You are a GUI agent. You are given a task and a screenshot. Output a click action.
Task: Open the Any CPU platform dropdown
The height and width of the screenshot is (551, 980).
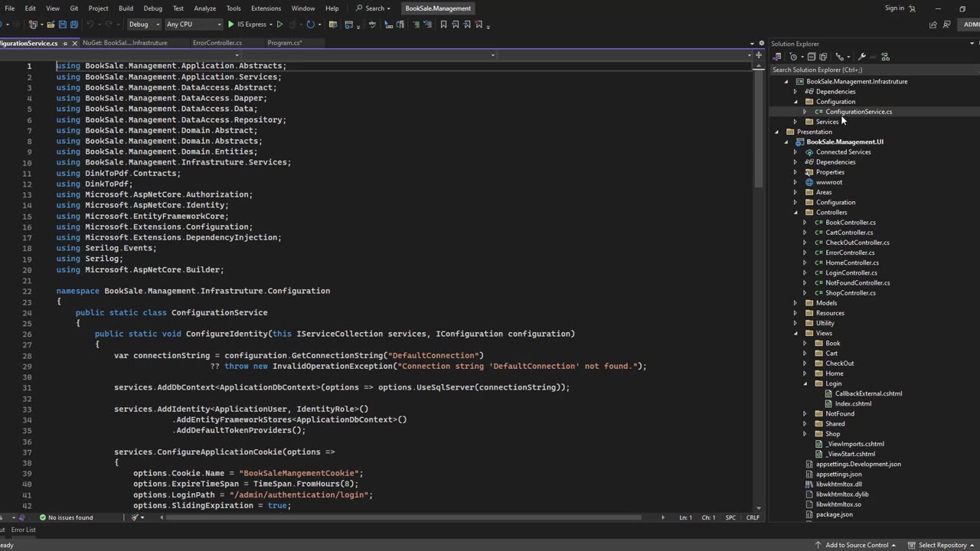click(x=194, y=24)
